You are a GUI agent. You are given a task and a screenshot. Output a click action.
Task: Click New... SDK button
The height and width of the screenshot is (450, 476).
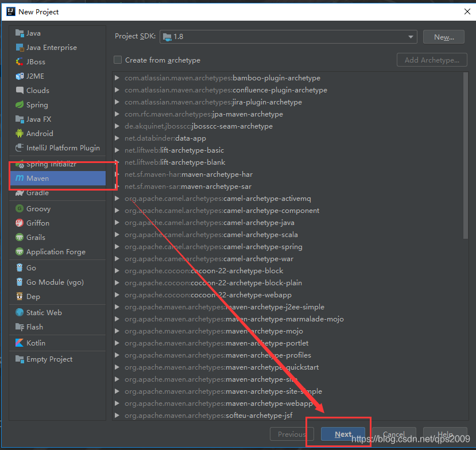pyautogui.click(x=444, y=37)
